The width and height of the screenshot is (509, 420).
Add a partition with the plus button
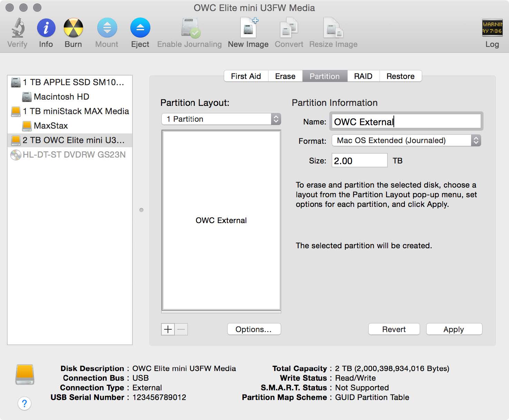point(168,329)
